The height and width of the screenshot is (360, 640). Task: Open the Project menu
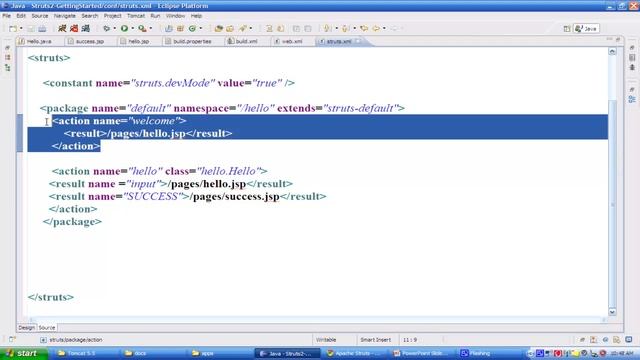click(112, 16)
